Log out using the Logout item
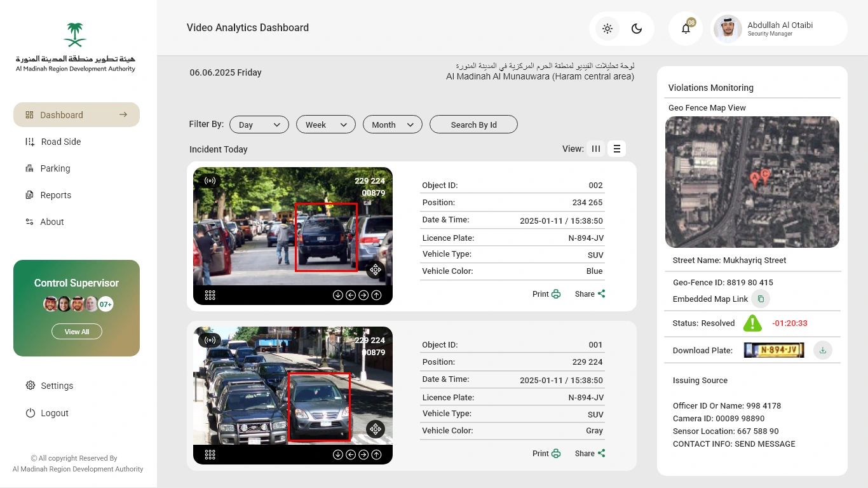This screenshot has height=488, width=868. 46,413
